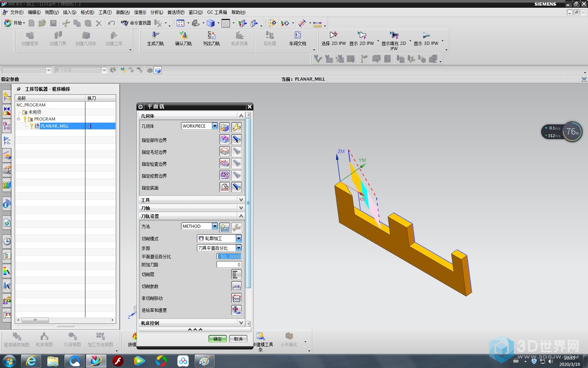The height and width of the screenshot is (368, 588).
Task: Click flashlight display icon for 指定底面
Action: click(x=237, y=187)
